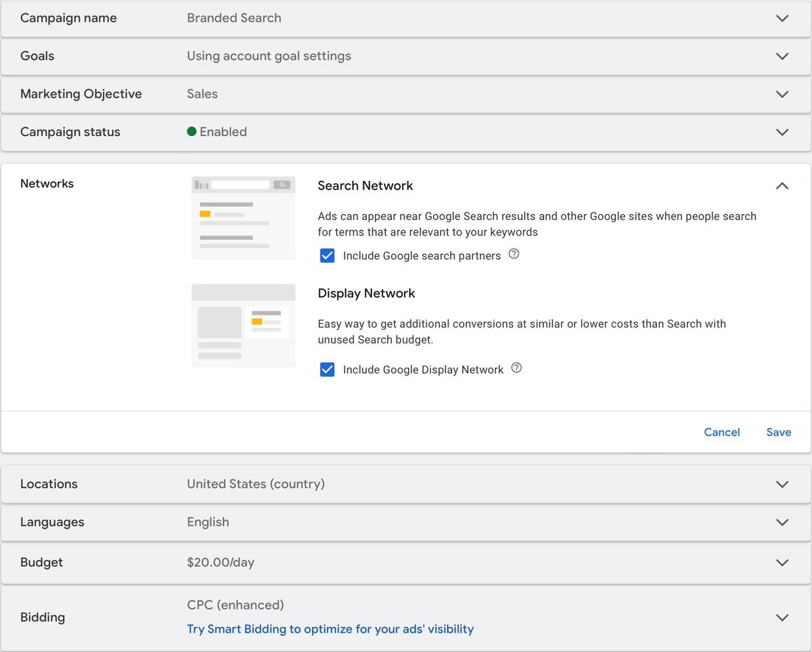This screenshot has height=652, width=812.
Task: Click the Networks row label
Action: click(x=47, y=183)
